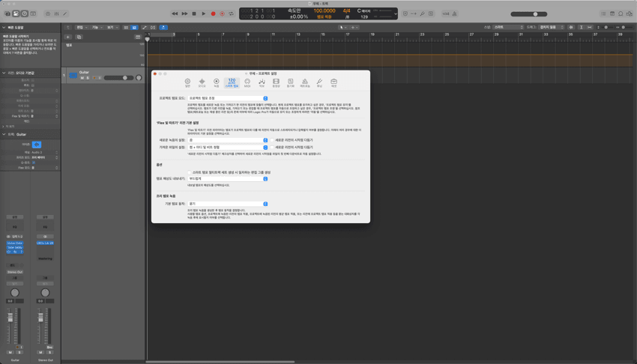Open the MIDI settings pane icon

click(247, 82)
